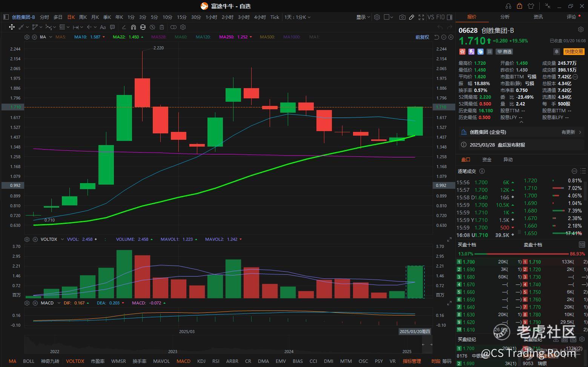Click the continuous drawing sync icon

click(143, 27)
